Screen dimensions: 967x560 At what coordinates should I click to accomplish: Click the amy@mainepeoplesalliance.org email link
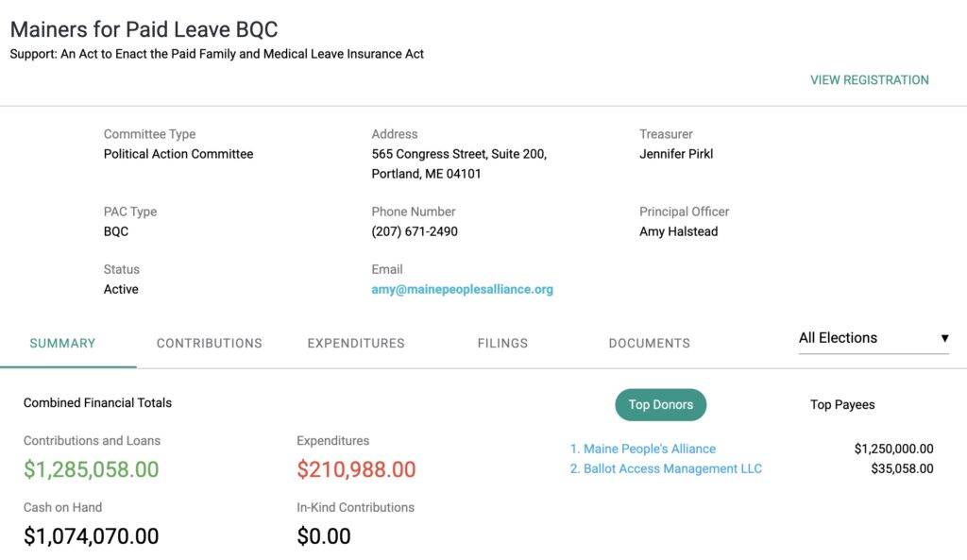(462, 290)
